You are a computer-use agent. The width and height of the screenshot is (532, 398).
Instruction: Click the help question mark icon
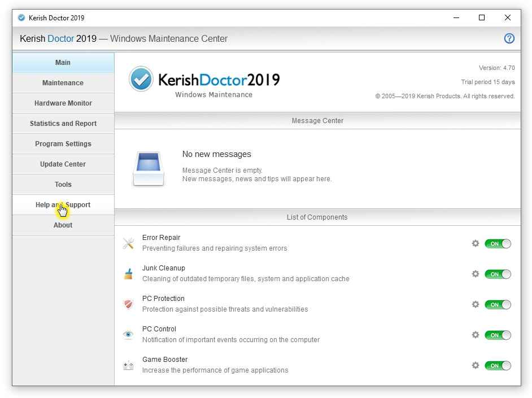pyautogui.click(x=509, y=39)
